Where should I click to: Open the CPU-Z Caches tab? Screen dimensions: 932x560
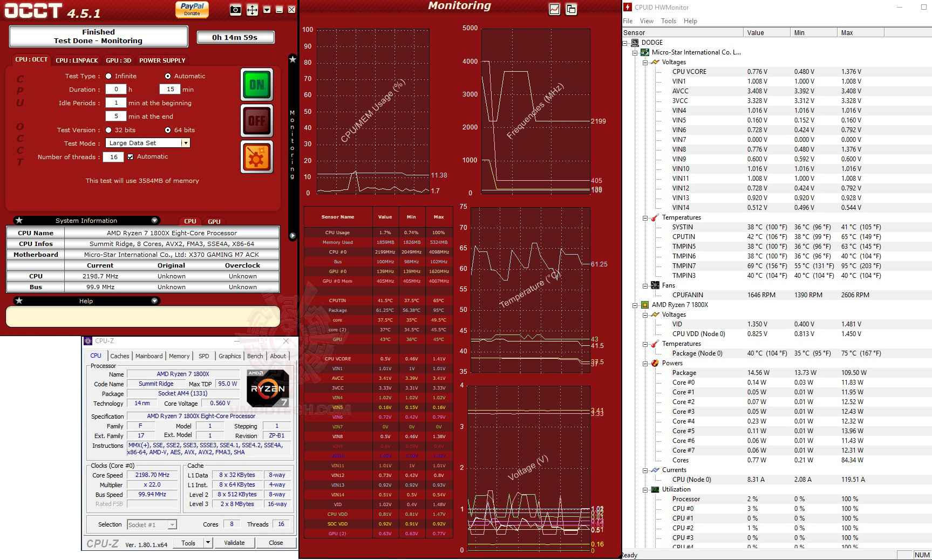point(120,356)
